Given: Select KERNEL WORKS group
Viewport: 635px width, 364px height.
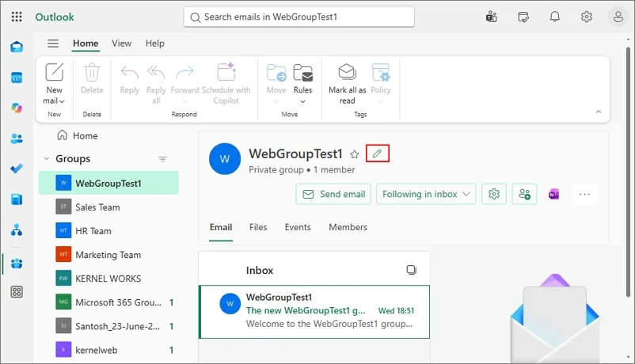Looking at the screenshot, I should point(108,279).
